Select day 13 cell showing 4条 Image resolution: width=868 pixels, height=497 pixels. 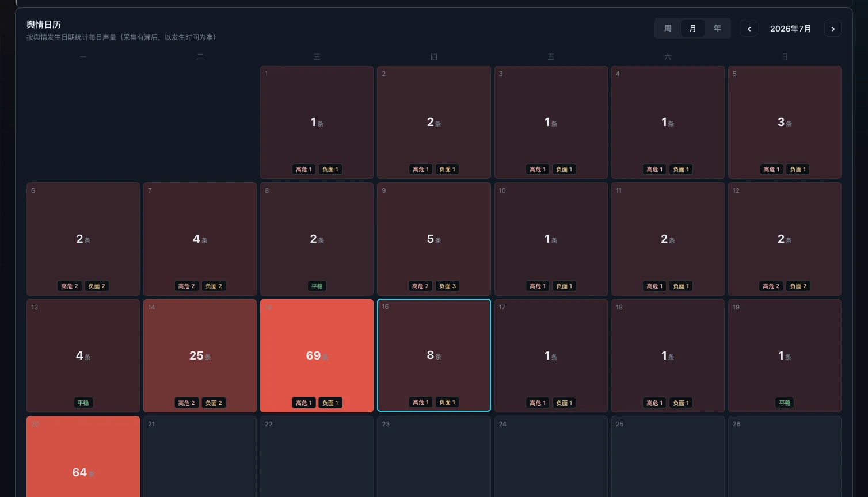(83, 355)
